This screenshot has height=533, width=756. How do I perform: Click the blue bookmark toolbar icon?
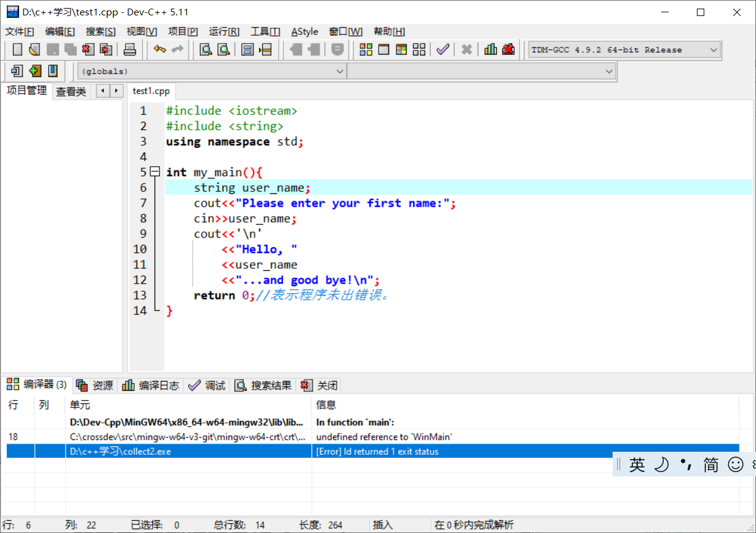click(53, 71)
